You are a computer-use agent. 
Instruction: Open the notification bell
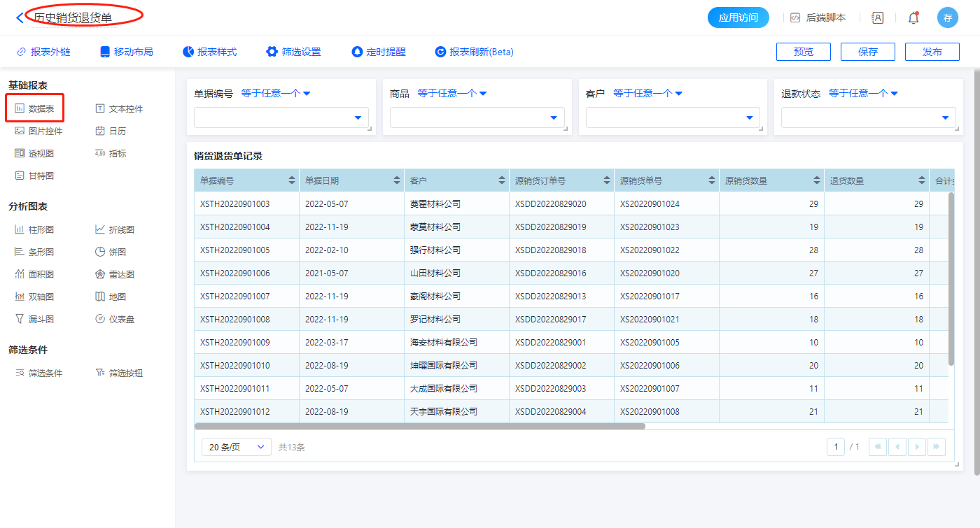[x=913, y=18]
